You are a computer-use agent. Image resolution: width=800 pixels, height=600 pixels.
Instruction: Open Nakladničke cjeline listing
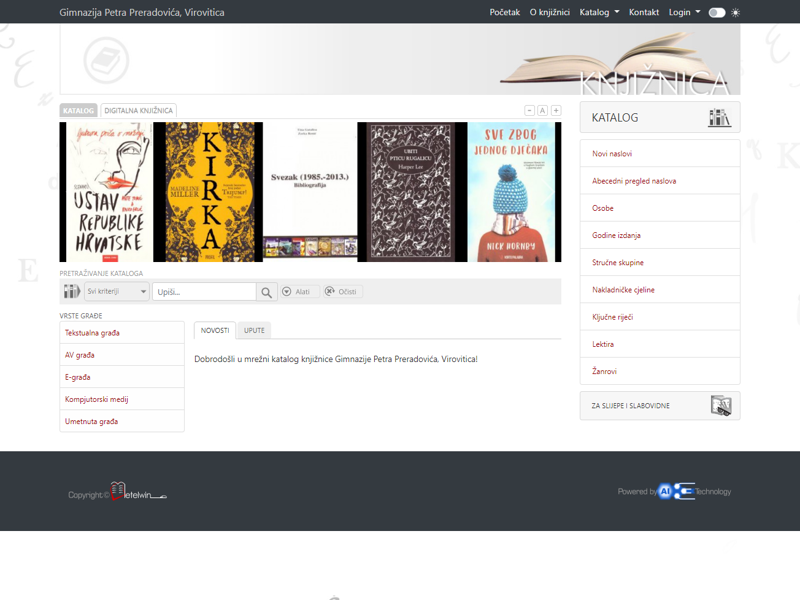660,290
